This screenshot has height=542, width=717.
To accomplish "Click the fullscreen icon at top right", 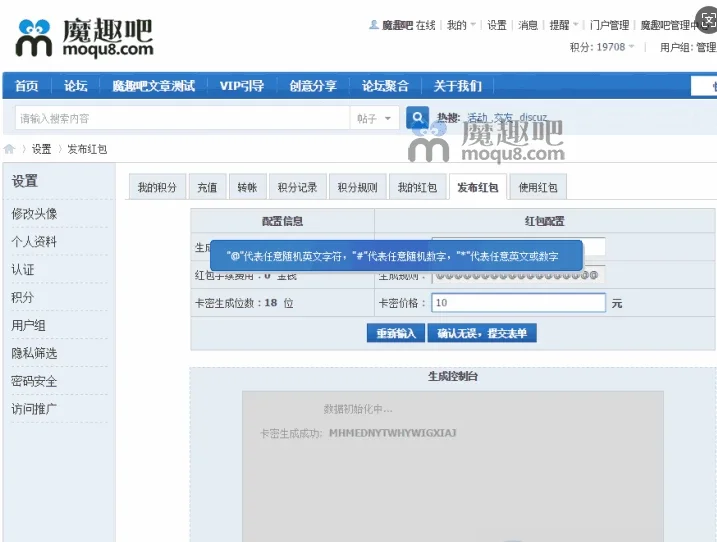I will pos(707,20).
